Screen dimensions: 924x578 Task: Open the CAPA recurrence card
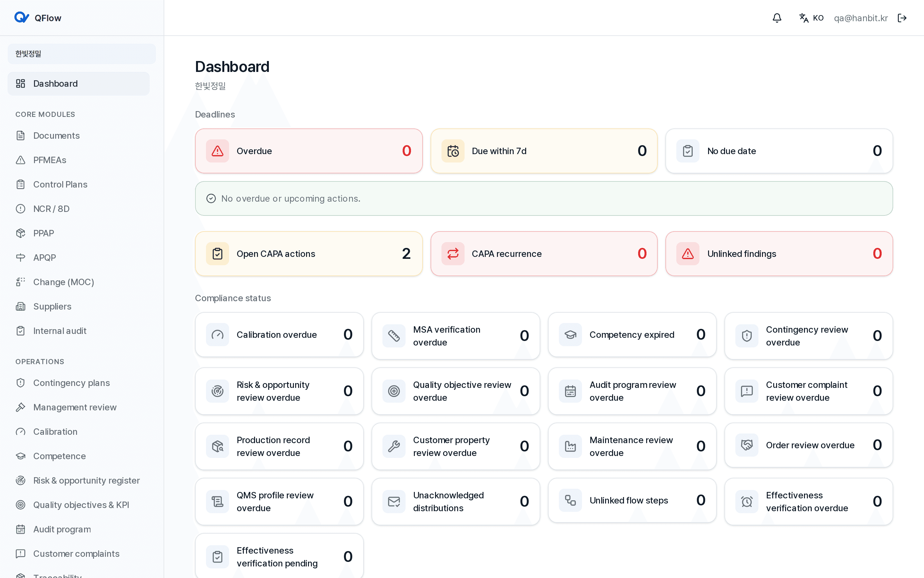(x=544, y=254)
